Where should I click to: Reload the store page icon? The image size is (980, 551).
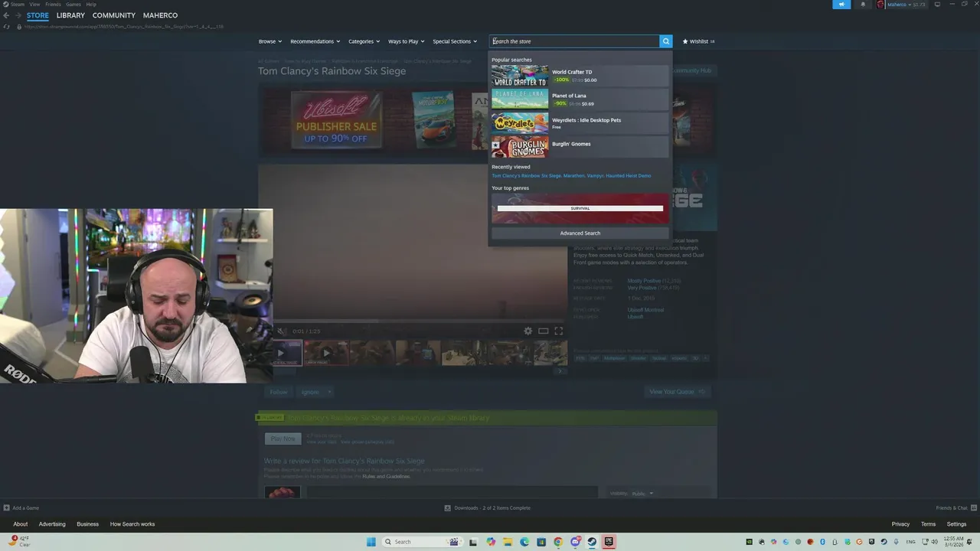click(7, 27)
